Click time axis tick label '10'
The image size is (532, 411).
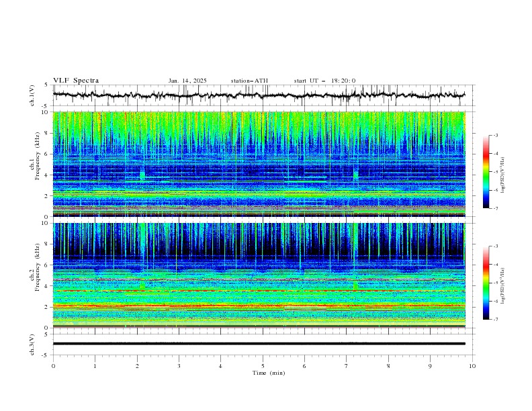(x=472, y=366)
